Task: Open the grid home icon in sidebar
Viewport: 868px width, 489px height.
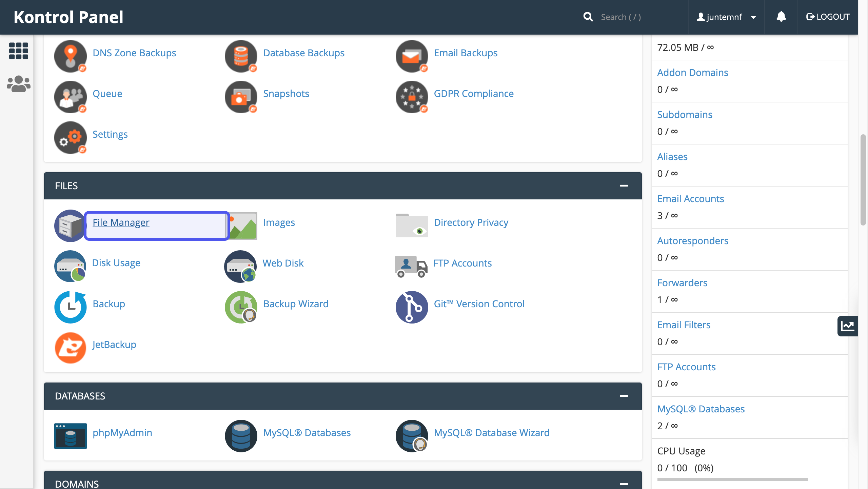Action: click(18, 51)
